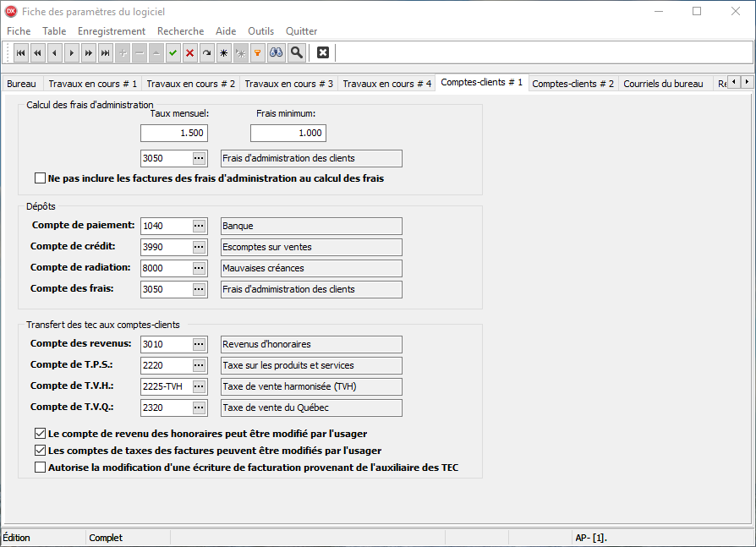Click the insert record plus icon
The image size is (756, 547).
123,53
